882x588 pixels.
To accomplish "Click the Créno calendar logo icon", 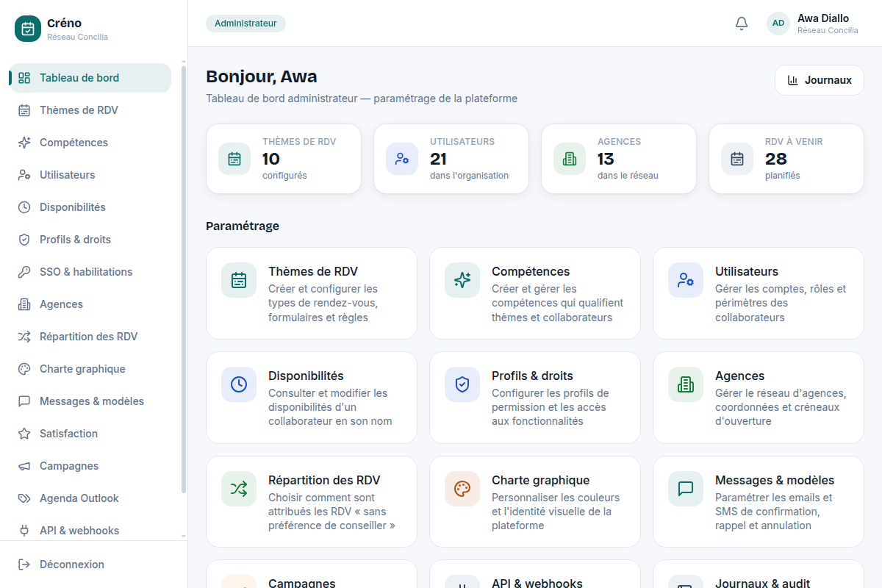I will pos(28,29).
